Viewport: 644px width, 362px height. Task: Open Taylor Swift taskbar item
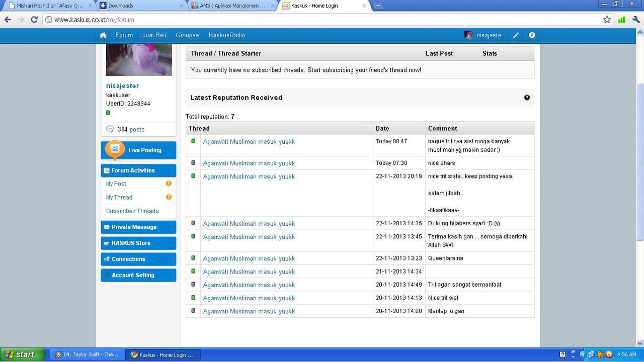(x=87, y=354)
